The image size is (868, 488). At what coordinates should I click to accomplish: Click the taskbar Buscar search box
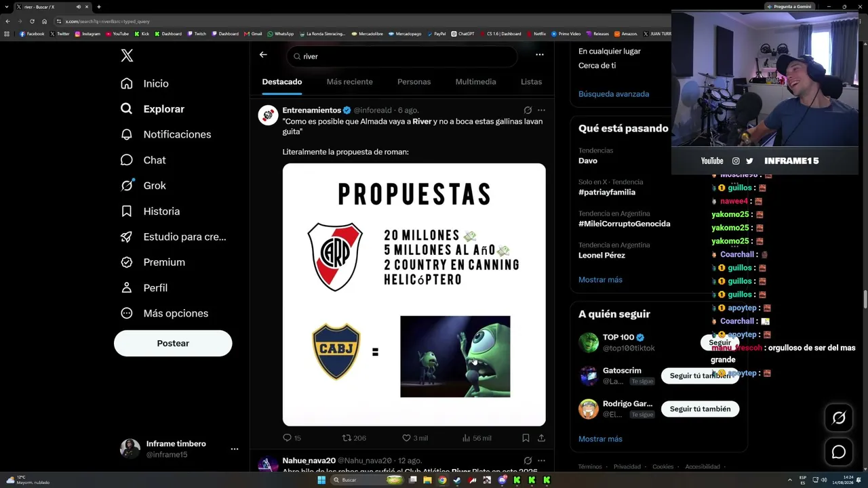click(x=367, y=480)
